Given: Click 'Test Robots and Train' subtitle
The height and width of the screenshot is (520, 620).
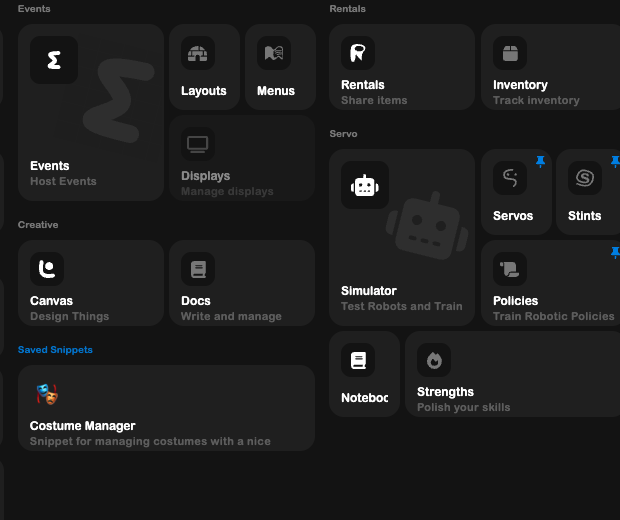Looking at the screenshot, I should click(x=402, y=306).
